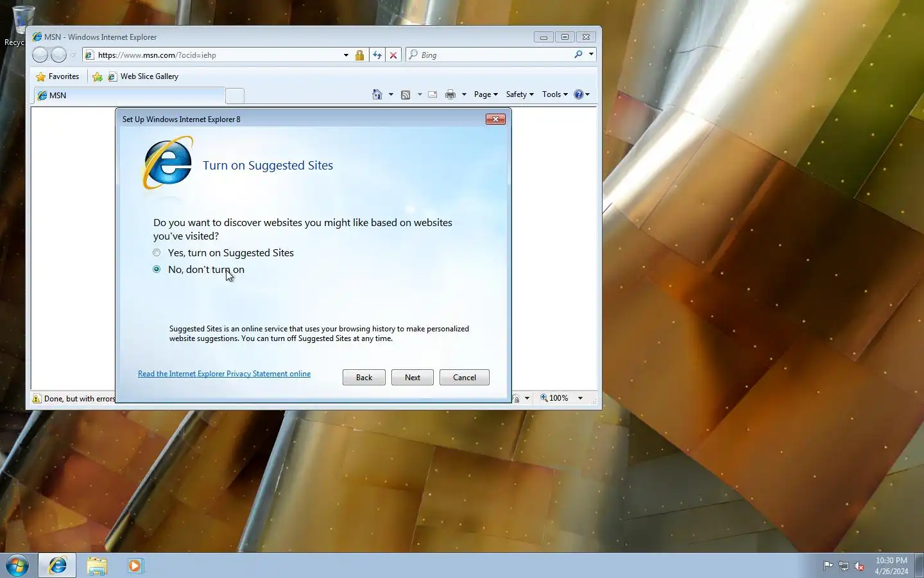
Task: Click the Refresh button
Action: (x=377, y=55)
